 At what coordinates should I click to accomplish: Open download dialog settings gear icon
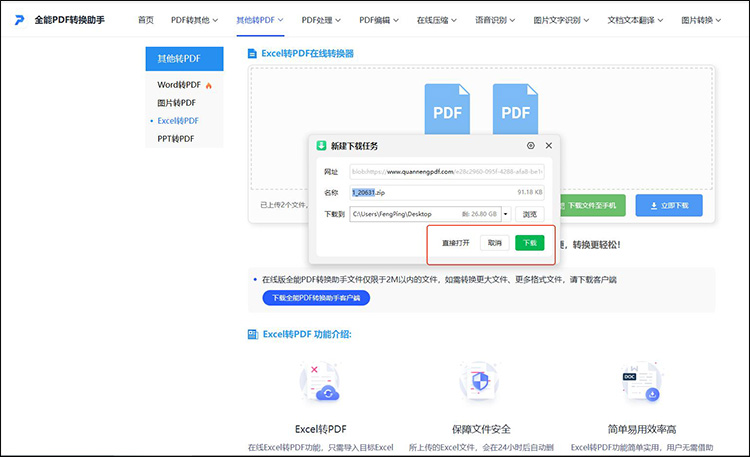(530, 146)
